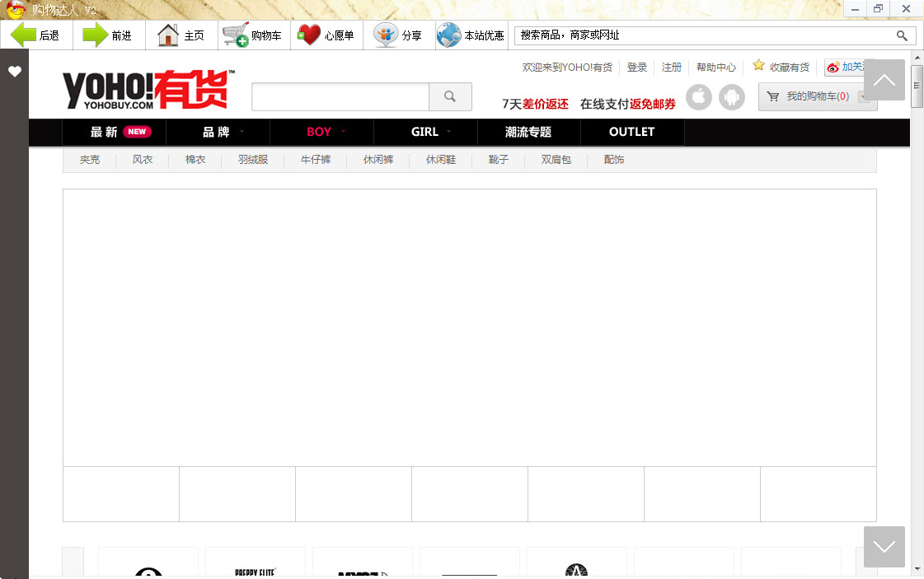
Task: Expand the 品牌 menu arrow
Action: (x=242, y=131)
